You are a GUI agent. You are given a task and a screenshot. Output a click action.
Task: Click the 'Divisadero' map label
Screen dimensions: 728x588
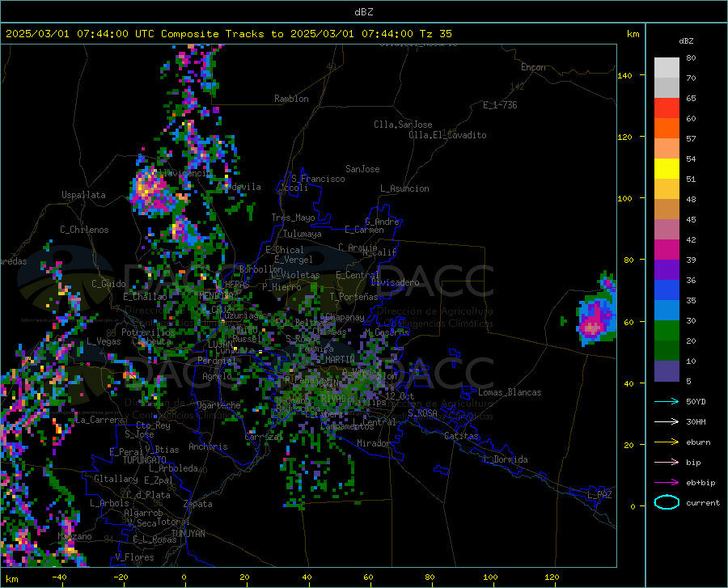395,282
